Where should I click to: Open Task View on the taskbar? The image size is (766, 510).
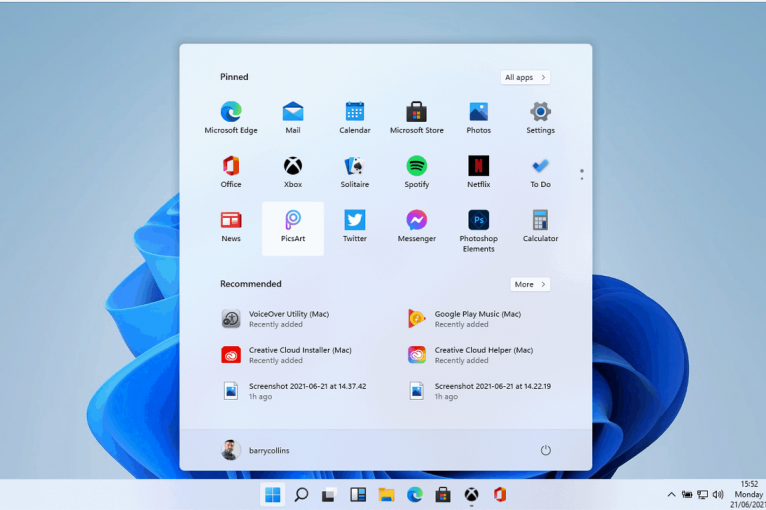point(329,495)
